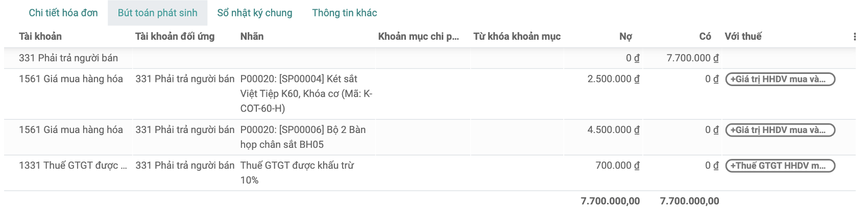The height and width of the screenshot is (212, 868).
Task: Sort by the Tài khoản column header
Action: click(40, 36)
